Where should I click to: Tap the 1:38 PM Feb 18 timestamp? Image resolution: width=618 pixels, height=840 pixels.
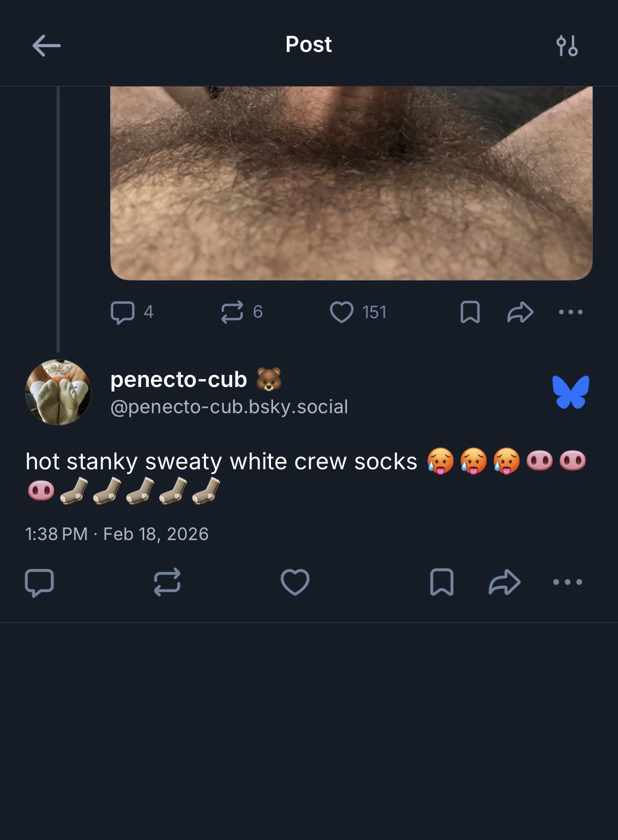coord(117,534)
